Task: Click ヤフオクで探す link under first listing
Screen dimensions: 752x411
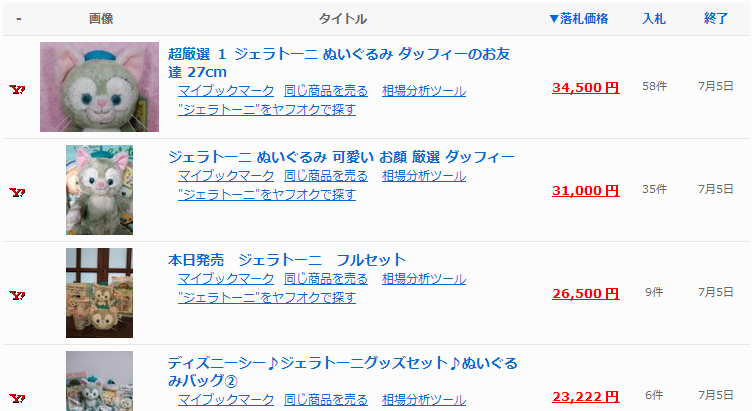Action: (267, 109)
